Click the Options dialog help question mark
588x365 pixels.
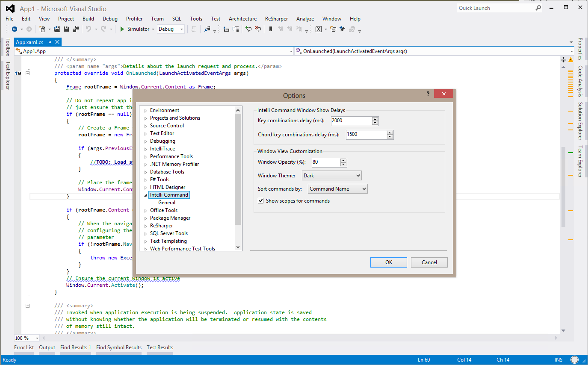click(428, 94)
